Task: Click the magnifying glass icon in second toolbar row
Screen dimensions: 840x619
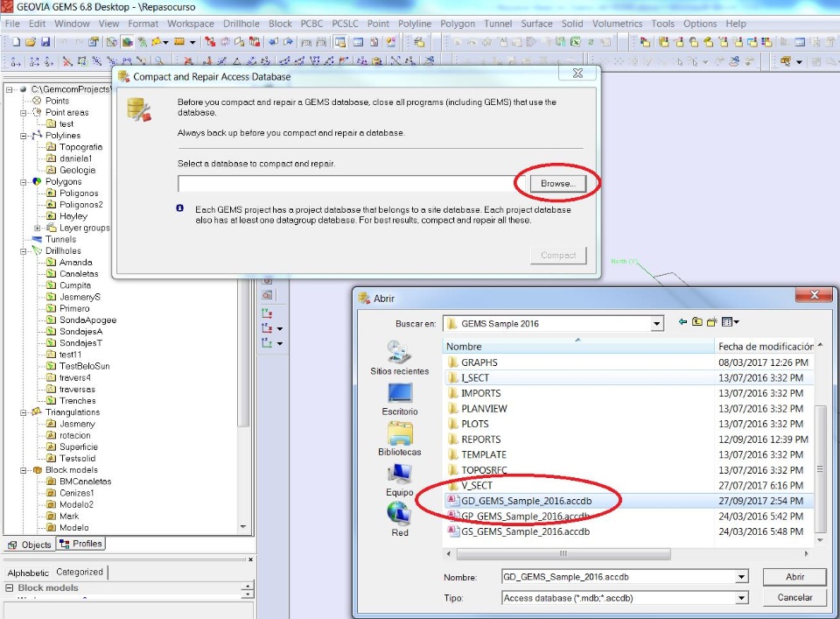Action: [159, 61]
